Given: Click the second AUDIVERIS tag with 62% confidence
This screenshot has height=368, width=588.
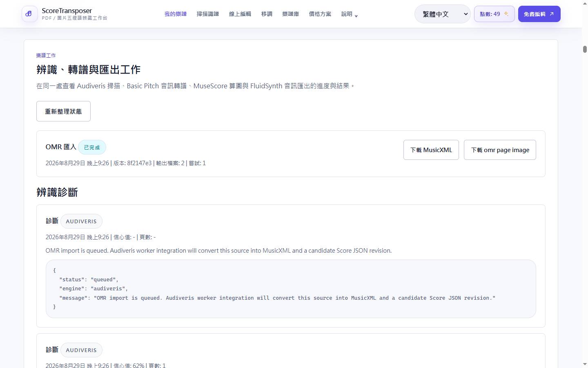Looking at the screenshot, I should (x=81, y=350).
